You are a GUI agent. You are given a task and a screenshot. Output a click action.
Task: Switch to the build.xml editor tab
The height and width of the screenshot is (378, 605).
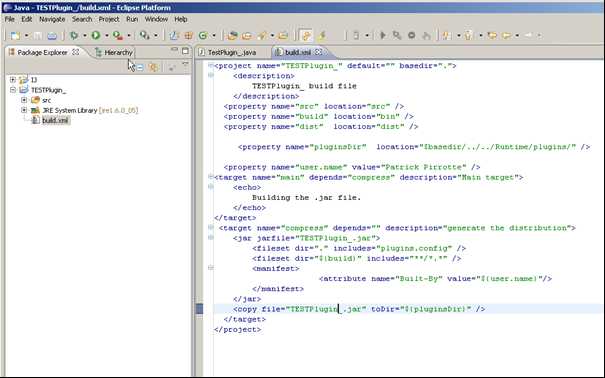click(x=297, y=52)
